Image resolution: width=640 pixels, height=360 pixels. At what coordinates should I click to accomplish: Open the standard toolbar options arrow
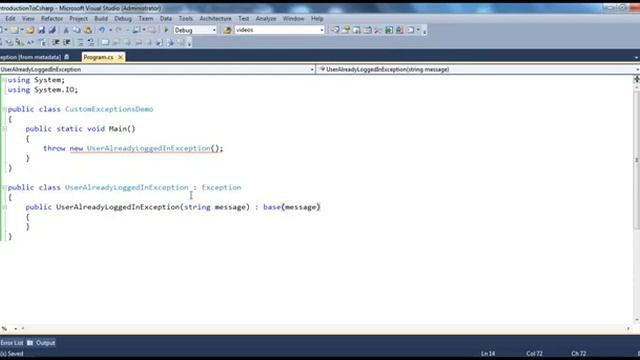click(424, 31)
